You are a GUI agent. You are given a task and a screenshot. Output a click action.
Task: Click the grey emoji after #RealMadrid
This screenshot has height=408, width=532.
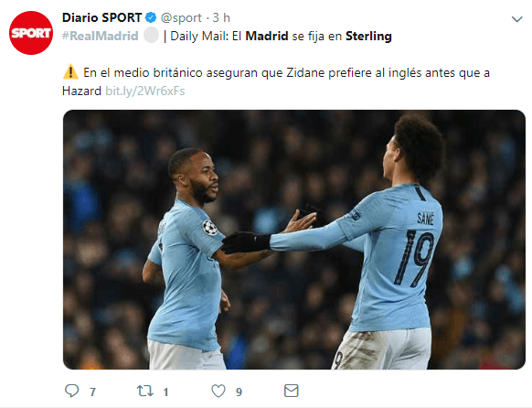pyautogui.click(x=151, y=36)
